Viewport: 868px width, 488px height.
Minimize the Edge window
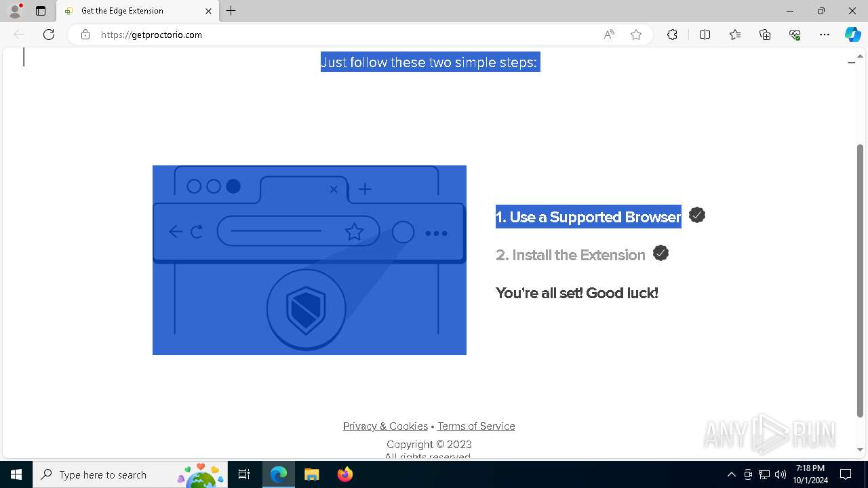point(790,11)
